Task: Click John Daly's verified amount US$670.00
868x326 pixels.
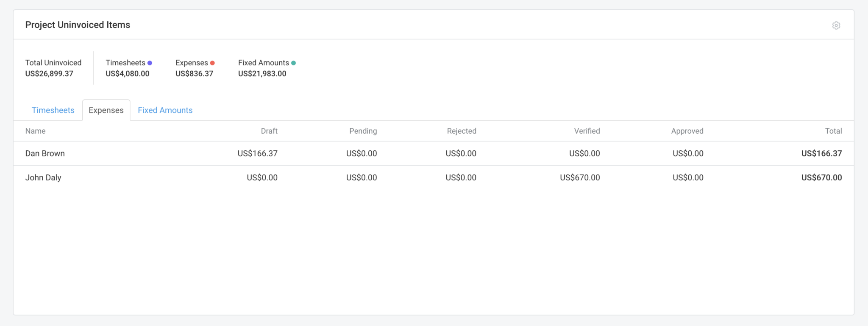Action: (580, 177)
